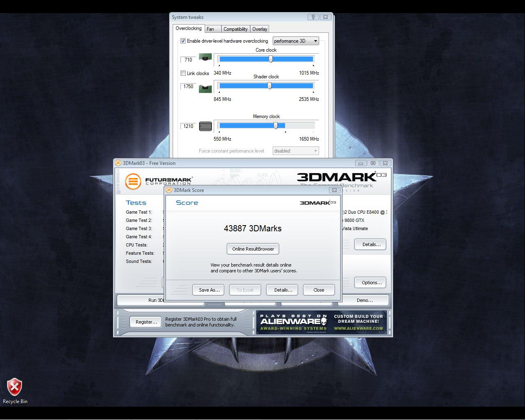The height and width of the screenshot is (420, 525).
Task: Click the memory clock chip icon
Action: point(205,126)
